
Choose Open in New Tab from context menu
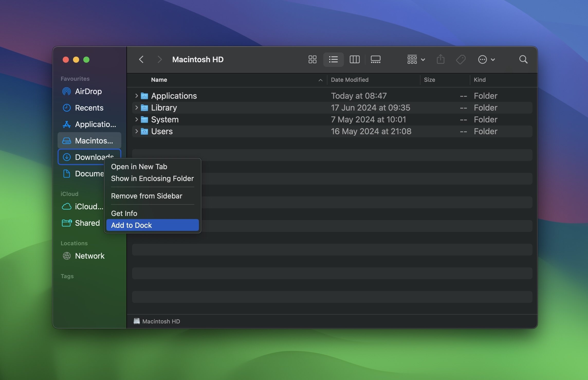pos(152,167)
